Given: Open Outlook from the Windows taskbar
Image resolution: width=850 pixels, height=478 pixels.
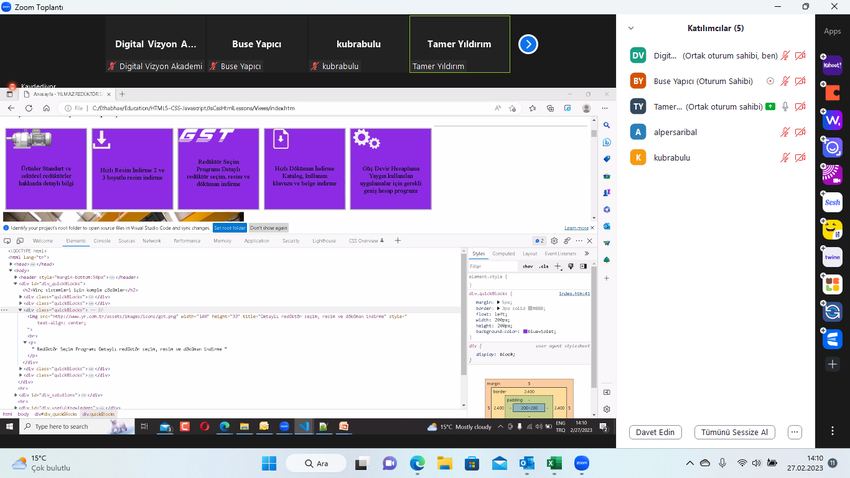Looking at the screenshot, I should pyautogui.click(x=526, y=463).
